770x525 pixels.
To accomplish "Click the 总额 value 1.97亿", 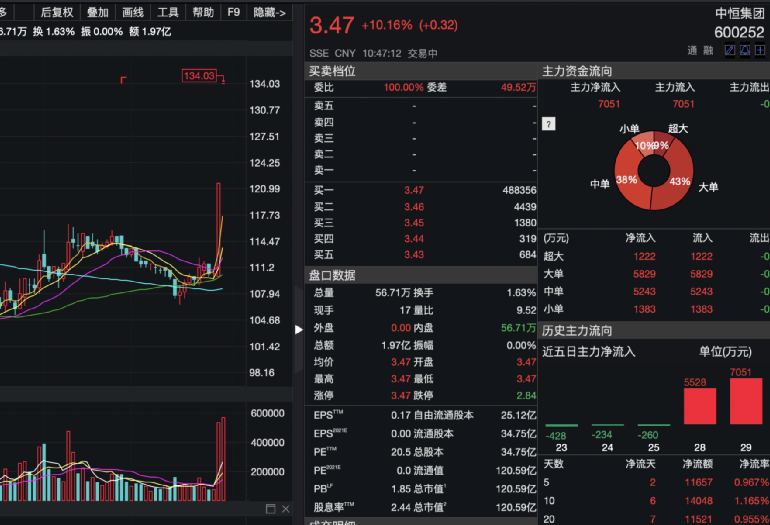I will click(x=396, y=345).
